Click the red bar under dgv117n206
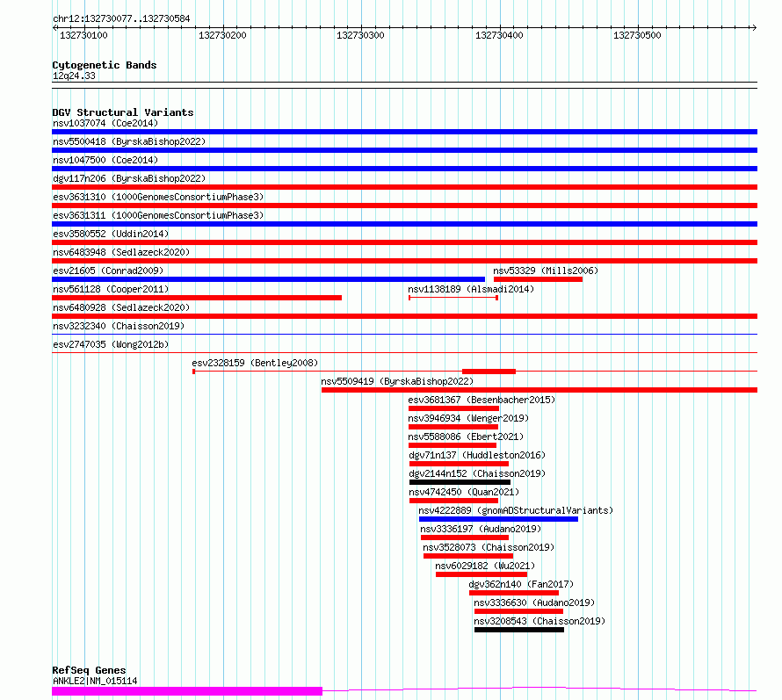 point(404,187)
